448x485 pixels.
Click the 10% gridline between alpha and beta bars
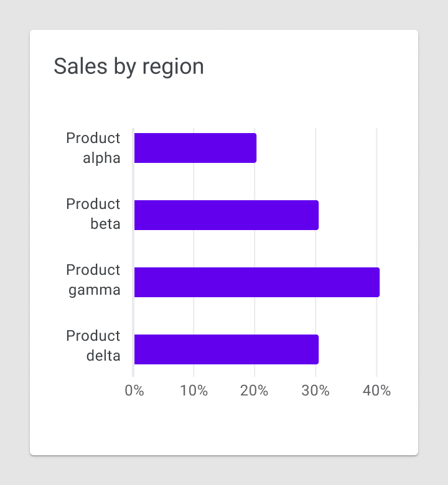194,182
